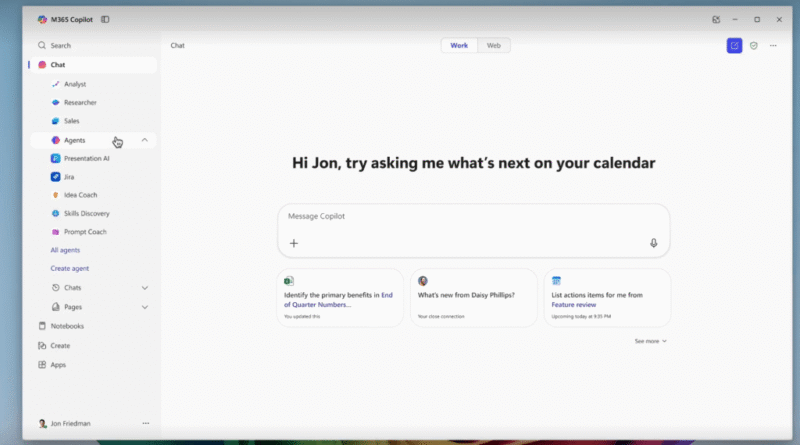800x445 pixels.
Task: Expand the Chats section chevron
Action: [x=145, y=288]
